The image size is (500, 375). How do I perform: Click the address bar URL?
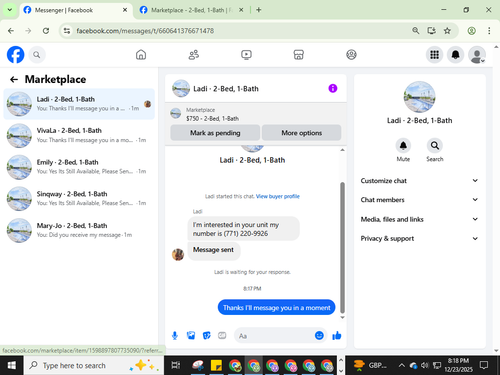click(145, 31)
